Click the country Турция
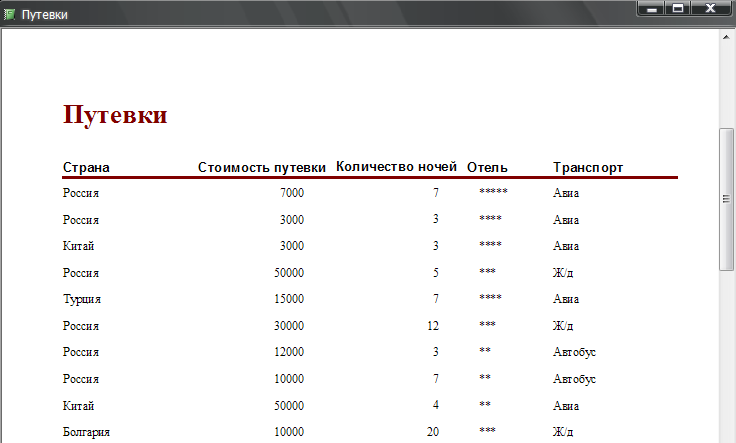Image resolution: width=736 pixels, height=443 pixels. (x=82, y=299)
